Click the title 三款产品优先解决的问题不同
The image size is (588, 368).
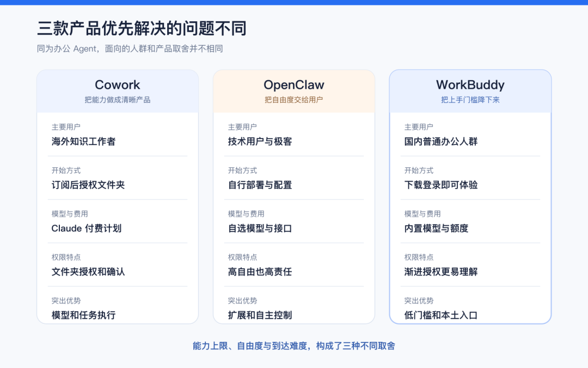coord(142,28)
